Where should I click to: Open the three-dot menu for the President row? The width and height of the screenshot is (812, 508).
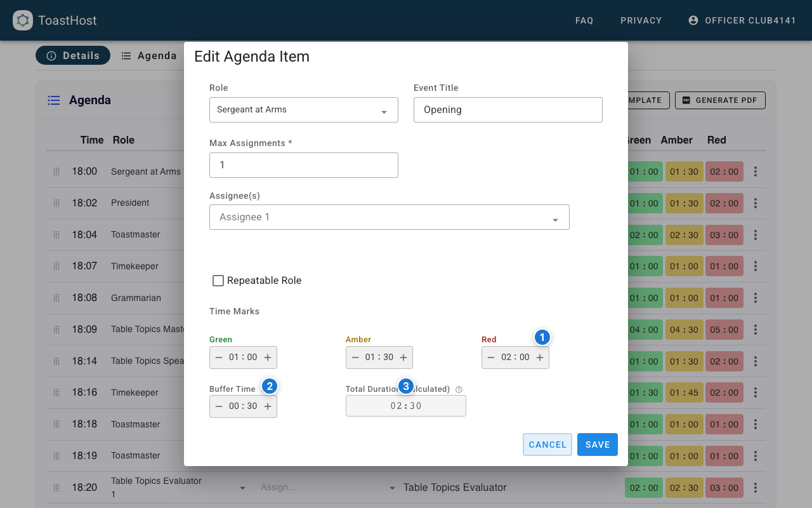(x=755, y=203)
